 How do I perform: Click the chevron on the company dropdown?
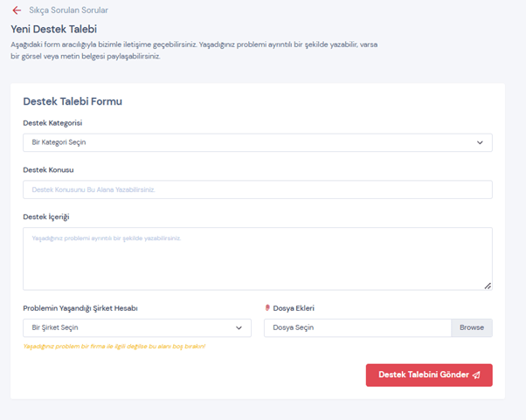[239, 327]
